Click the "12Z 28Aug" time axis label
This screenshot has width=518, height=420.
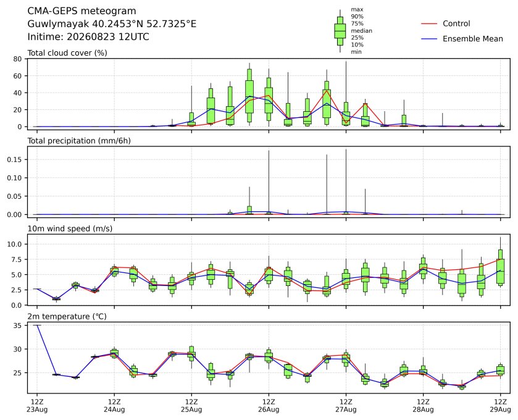coord(423,406)
